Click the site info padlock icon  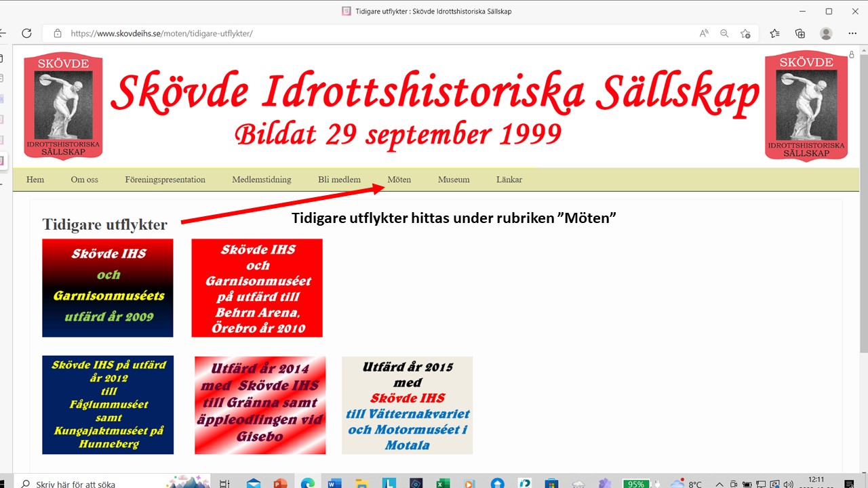point(58,33)
